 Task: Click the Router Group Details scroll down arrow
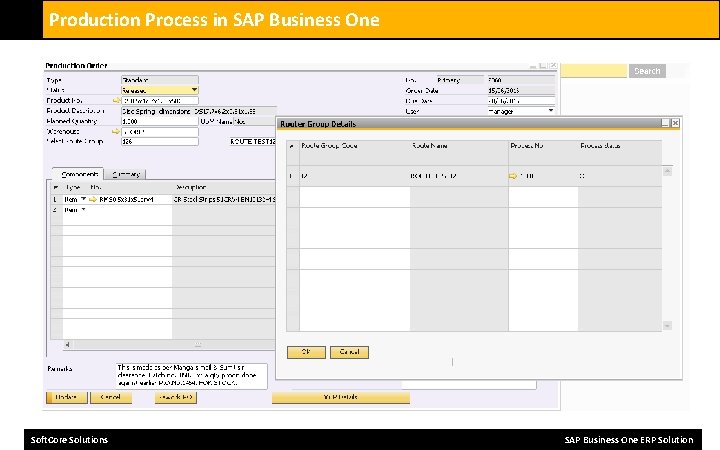(668, 326)
